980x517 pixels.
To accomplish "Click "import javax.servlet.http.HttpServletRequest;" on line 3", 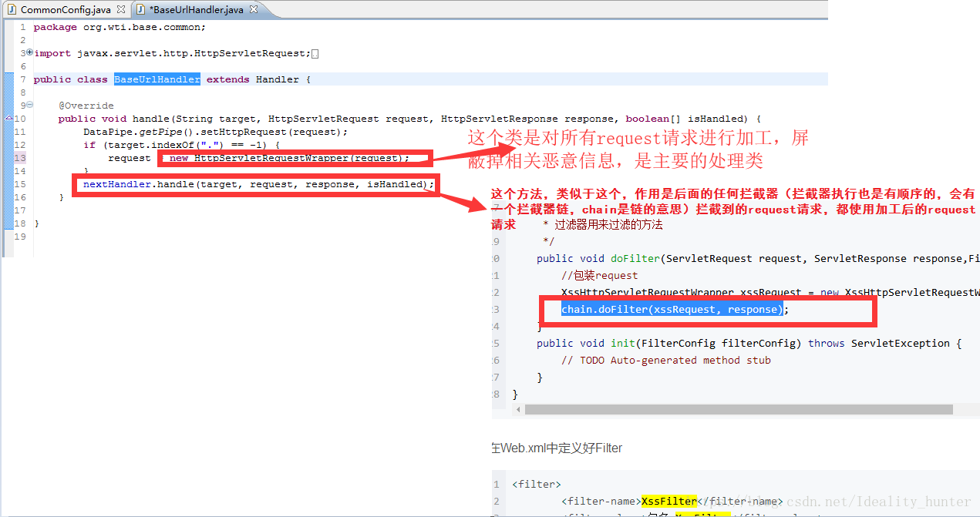I will click(x=172, y=53).
